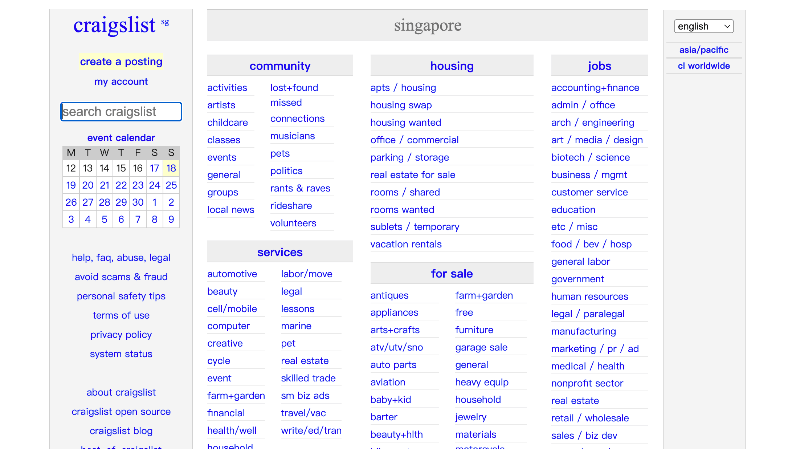
Task: Click the search craigslist input field
Action: pos(121,112)
